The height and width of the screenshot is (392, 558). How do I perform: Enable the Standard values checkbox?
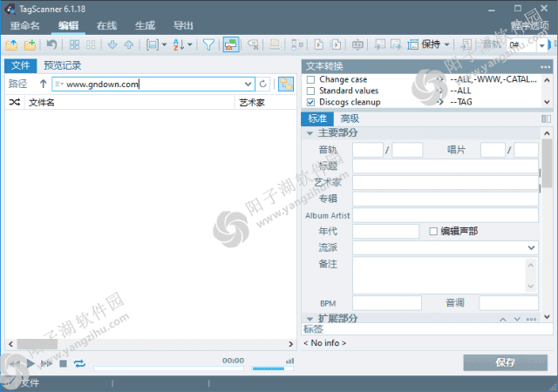[310, 91]
